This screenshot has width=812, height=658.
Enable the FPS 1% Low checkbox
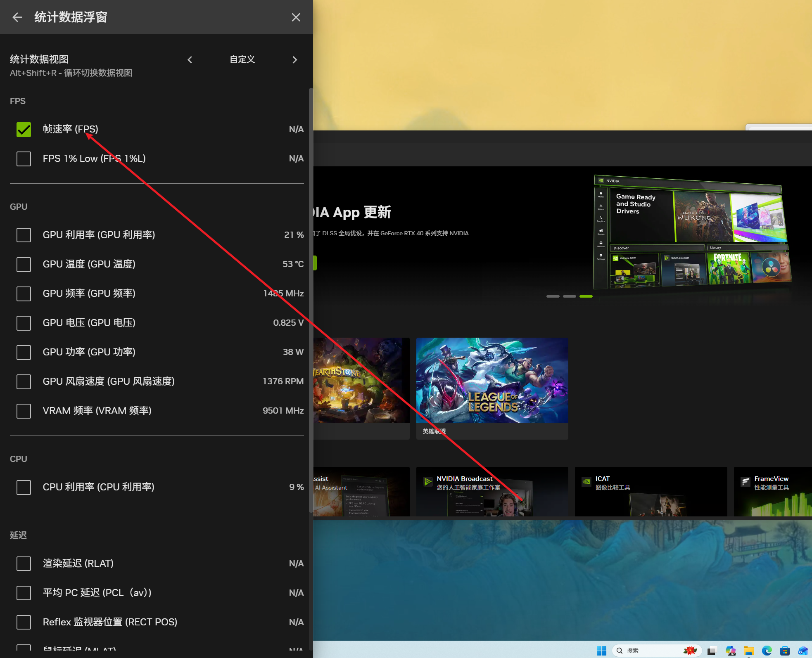tap(24, 159)
